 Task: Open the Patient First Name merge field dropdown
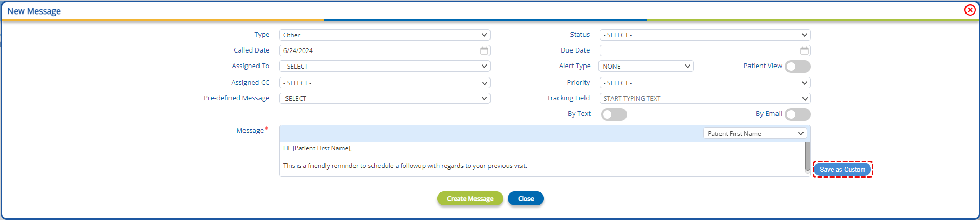pyautogui.click(x=755, y=133)
